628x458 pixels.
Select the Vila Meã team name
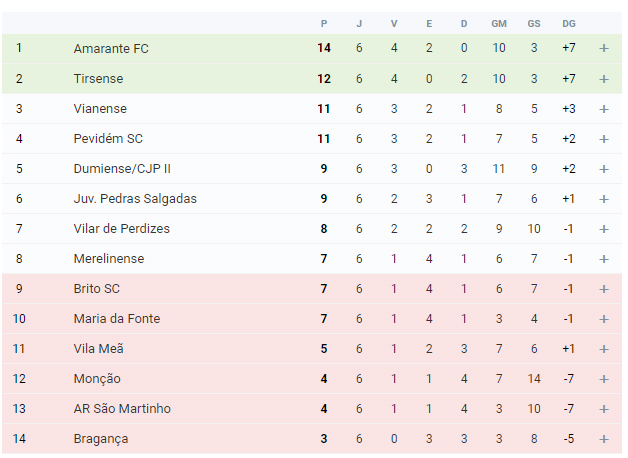[x=99, y=349]
